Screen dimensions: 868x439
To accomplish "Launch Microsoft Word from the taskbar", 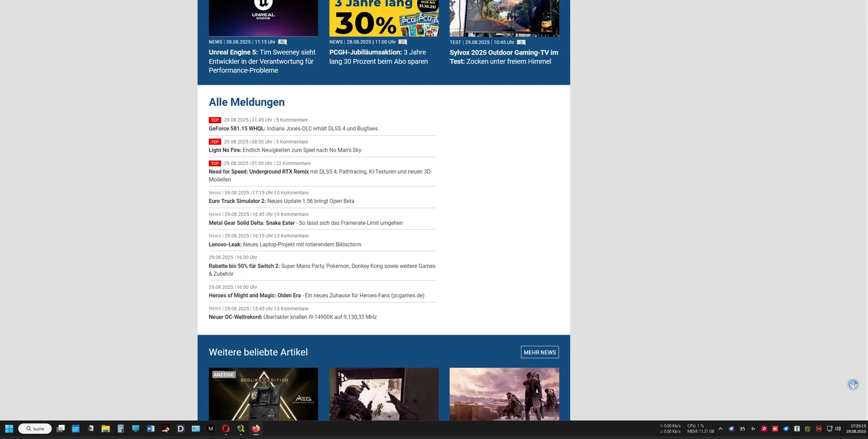I will tap(151, 429).
